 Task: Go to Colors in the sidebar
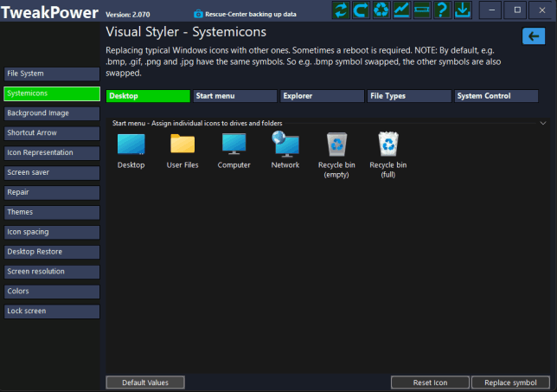click(x=52, y=292)
